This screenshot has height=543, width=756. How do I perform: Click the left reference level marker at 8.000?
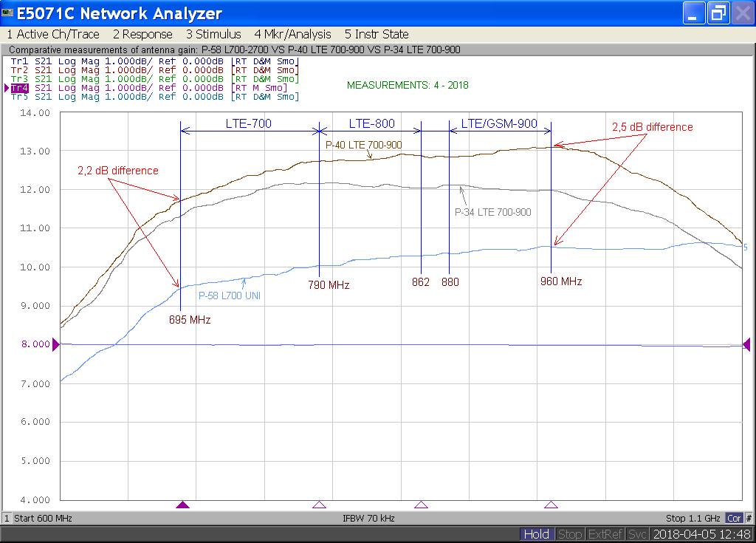click(x=55, y=344)
